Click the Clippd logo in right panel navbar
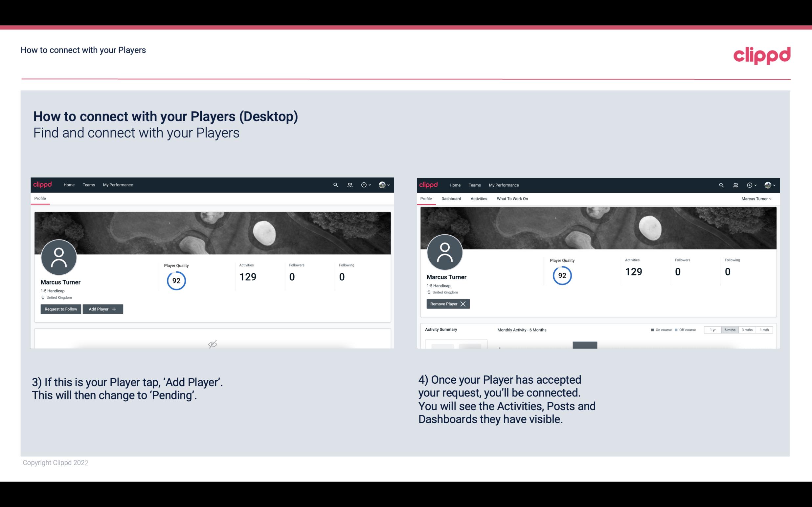The width and height of the screenshot is (812, 507). pos(429,184)
